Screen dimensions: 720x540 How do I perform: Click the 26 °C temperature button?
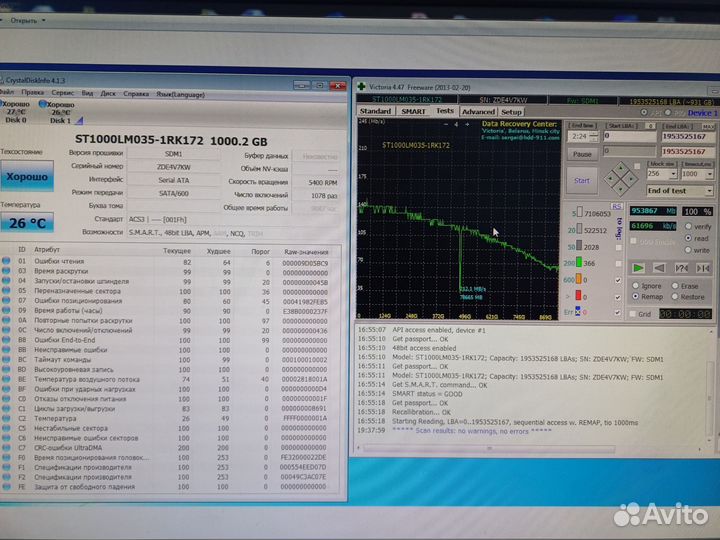click(27, 223)
